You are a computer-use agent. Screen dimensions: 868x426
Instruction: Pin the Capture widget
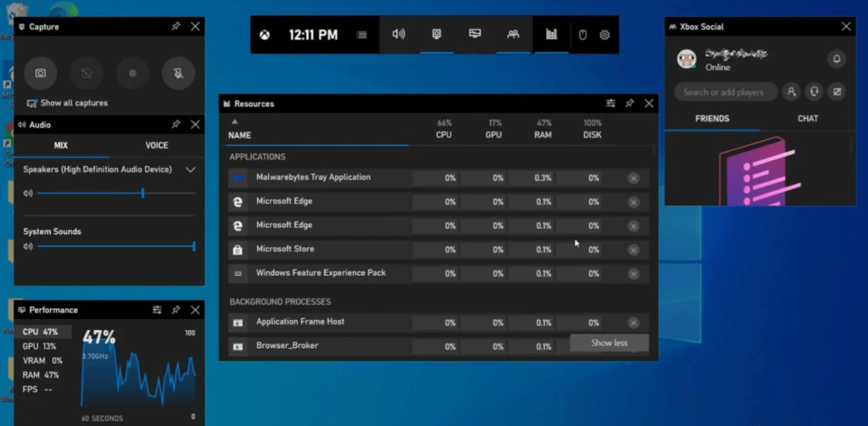(x=176, y=26)
